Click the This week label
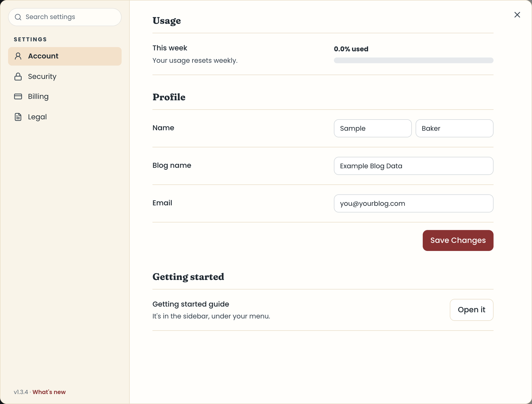This screenshot has height=404, width=532. click(170, 48)
